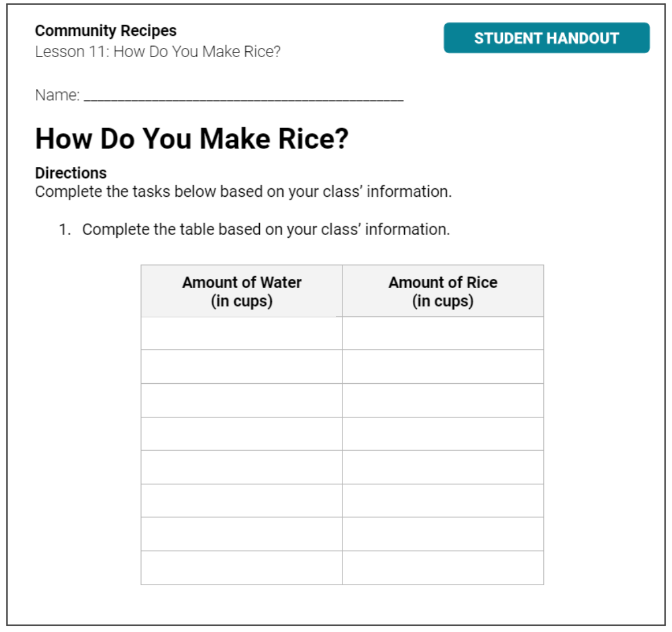The image size is (672, 632).
Task: Click the third row water cell
Action: point(242,400)
